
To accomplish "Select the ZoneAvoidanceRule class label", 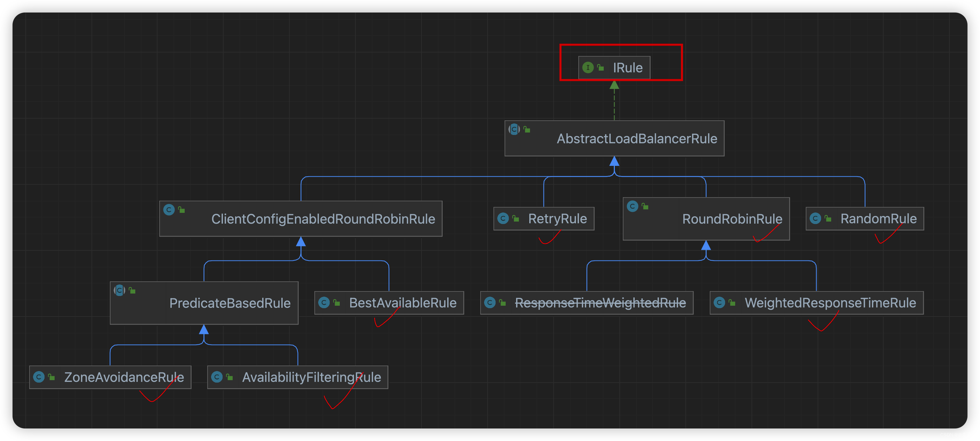I will click(x=124, y=377).
